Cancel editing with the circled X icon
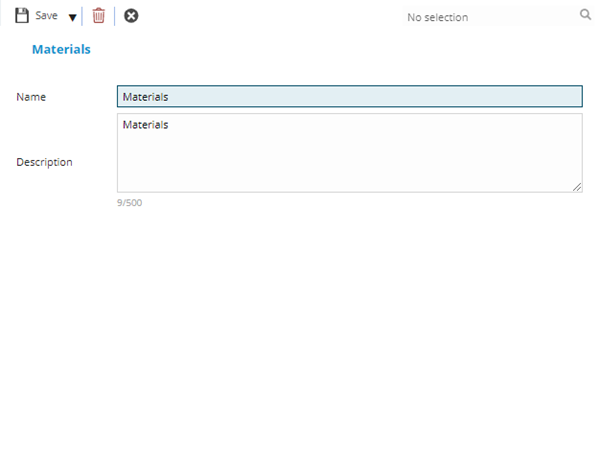This screenshot has width=600, height=461. (x=131, y=16)
